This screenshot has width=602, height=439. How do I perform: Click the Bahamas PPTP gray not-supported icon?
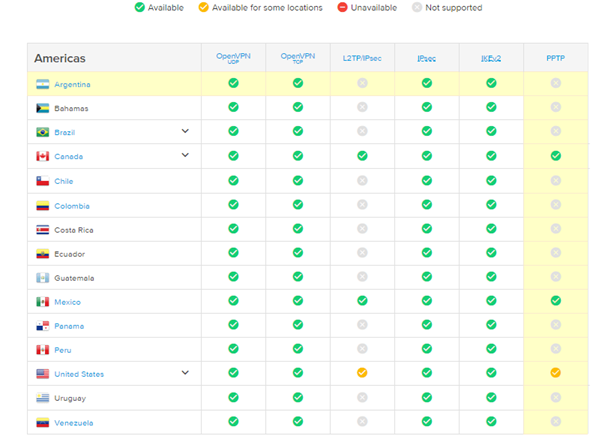[x=556, y=107]
